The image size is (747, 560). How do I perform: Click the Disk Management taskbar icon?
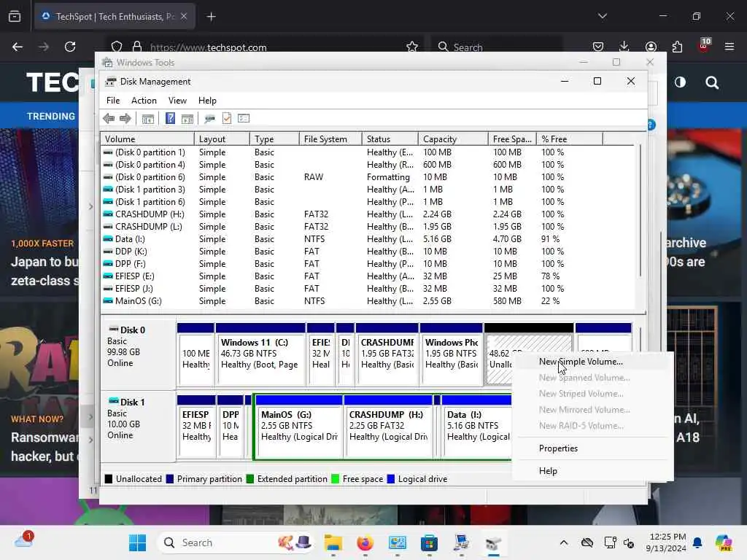494,542
